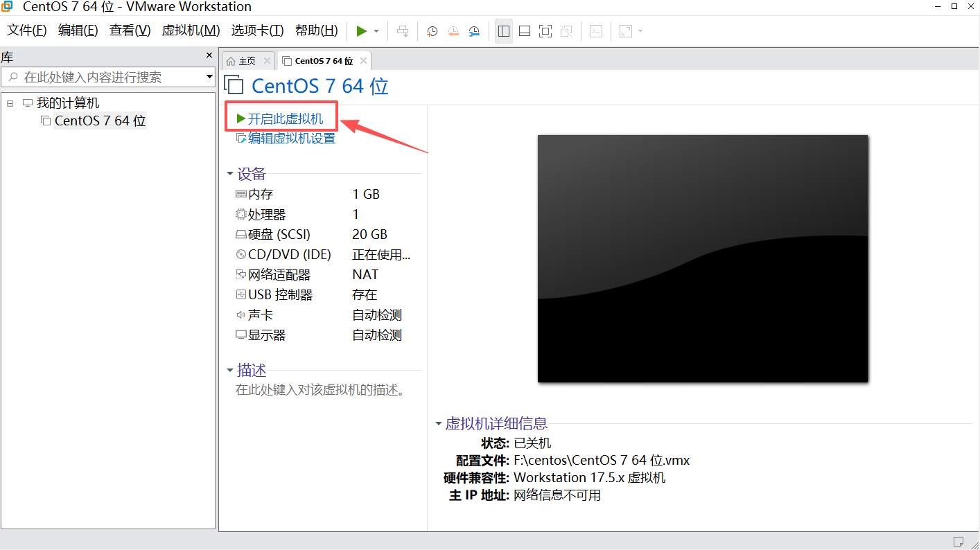This screenshot has width=980, height=550.
Task: Open the stretch display dropdown arrow
Action: 640,31
